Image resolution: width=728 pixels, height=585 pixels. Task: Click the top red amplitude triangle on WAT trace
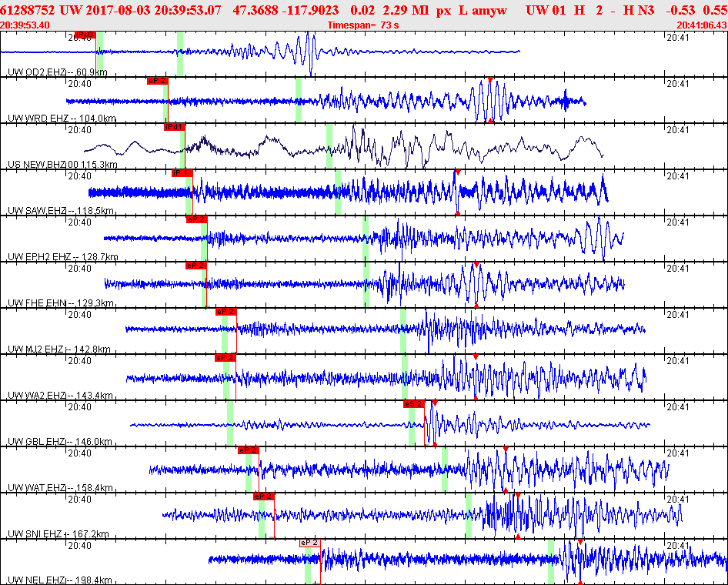506,450
